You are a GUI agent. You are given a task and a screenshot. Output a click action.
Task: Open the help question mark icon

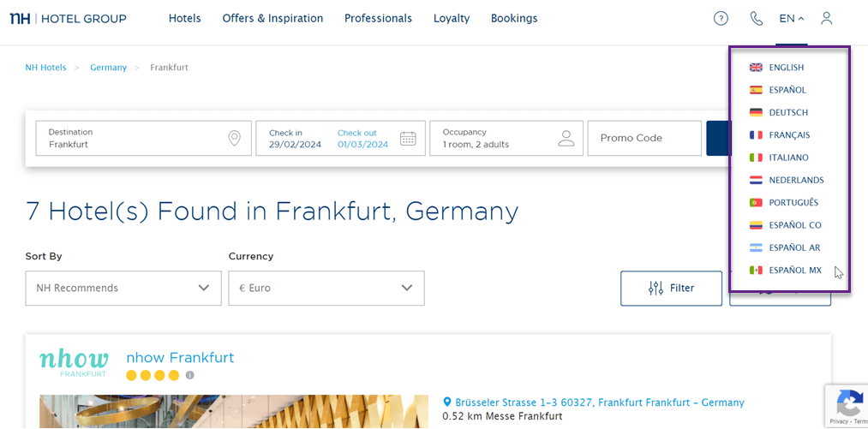tap(721, 18)
